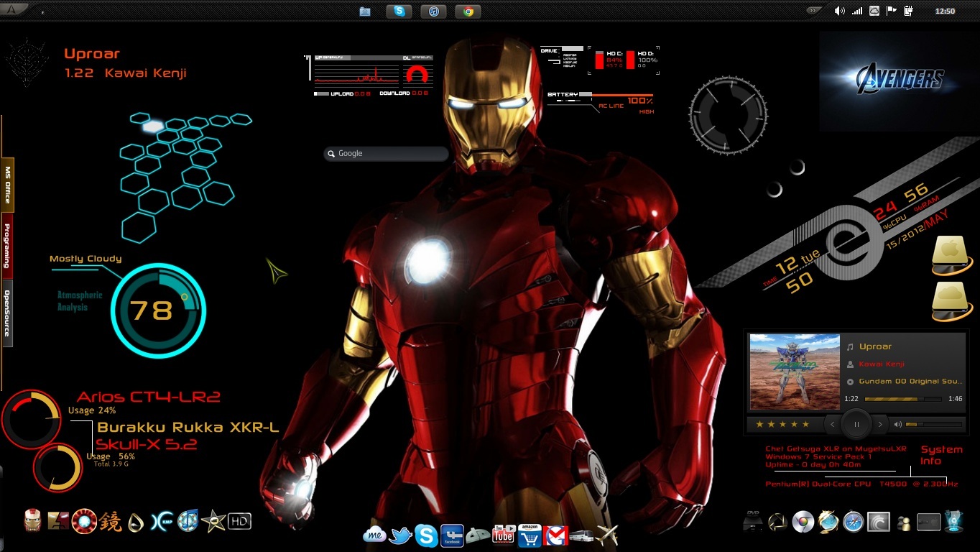Viewport: 980px width, 552px height.
Task: Click the battery 100% meter widget
Action: click(601, 102)
